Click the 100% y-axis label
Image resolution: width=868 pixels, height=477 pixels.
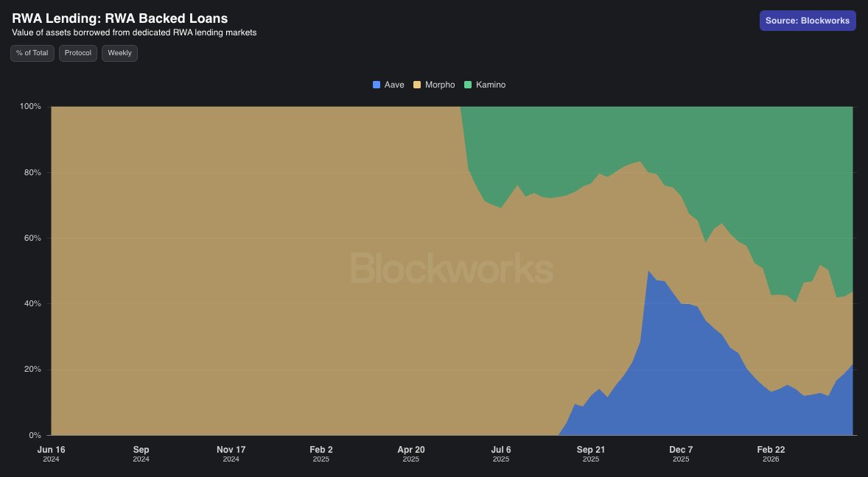pyautogui.click(x=30, y=106)
